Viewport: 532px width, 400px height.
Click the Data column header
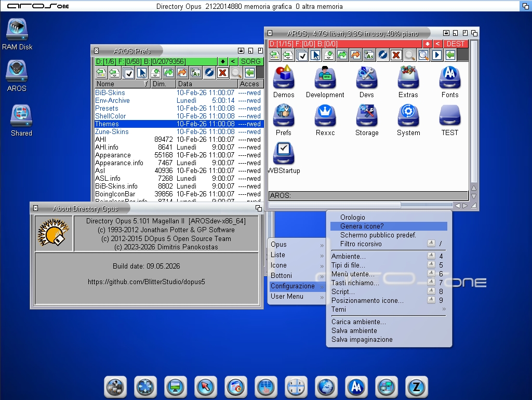(207, 84)
